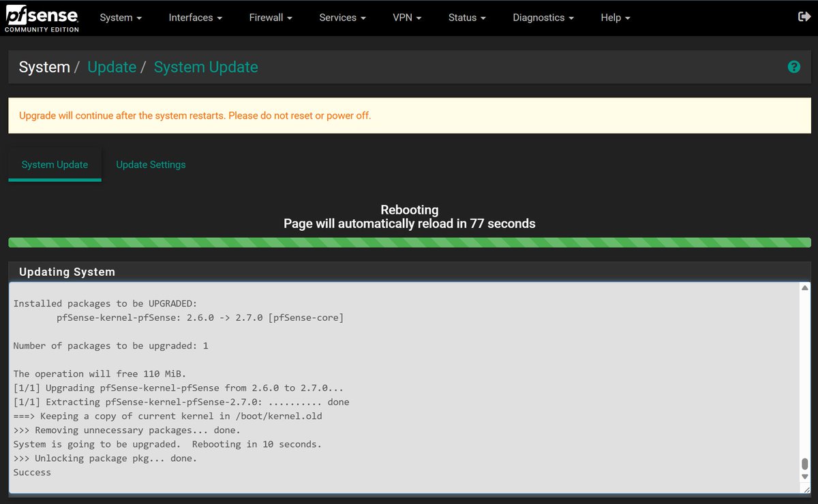Open the System dropdown menu
Screen dimensions: 818x504
[x=121, y=18]
